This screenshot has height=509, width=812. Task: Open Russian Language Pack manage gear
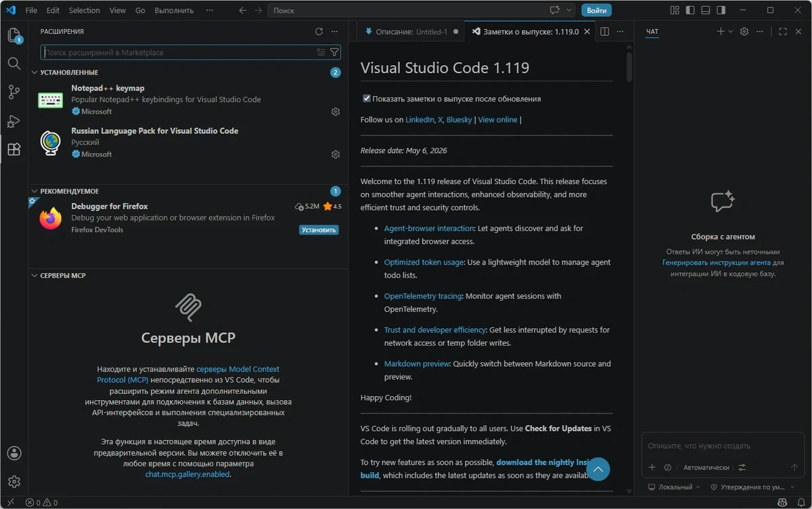335,154
